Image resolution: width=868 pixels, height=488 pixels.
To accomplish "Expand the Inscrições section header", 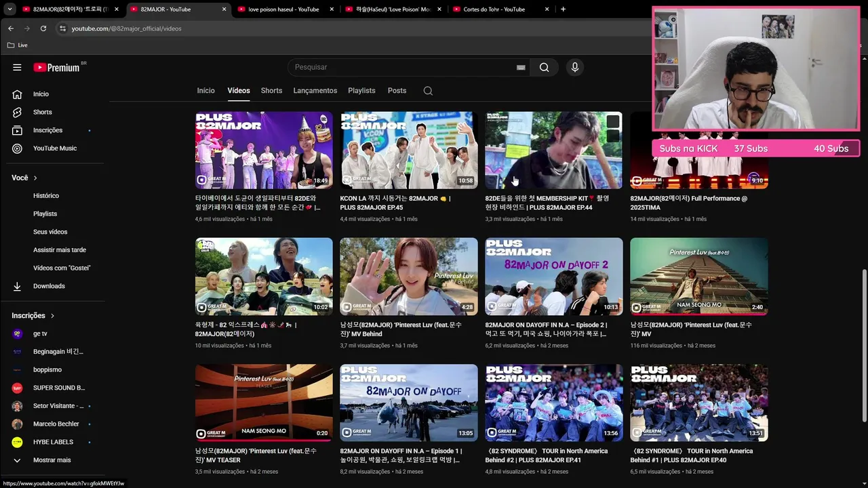I will [33, 316].
